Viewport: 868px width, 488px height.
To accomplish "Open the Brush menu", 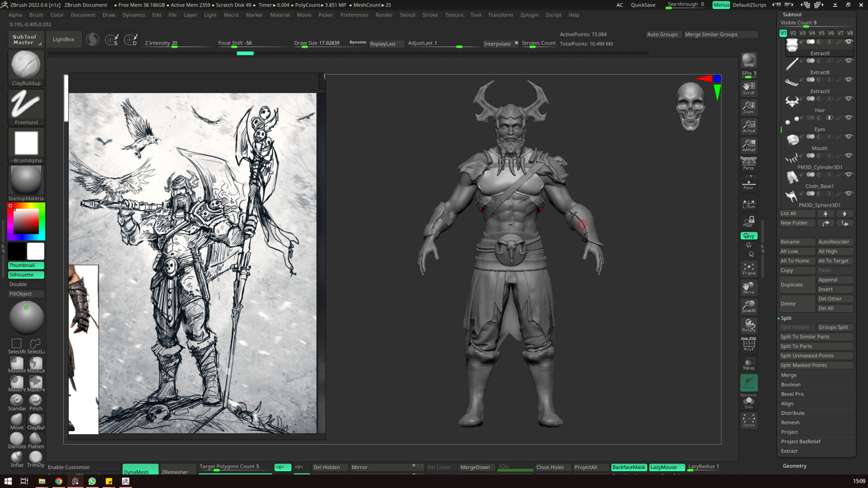I will pos(36,15).
